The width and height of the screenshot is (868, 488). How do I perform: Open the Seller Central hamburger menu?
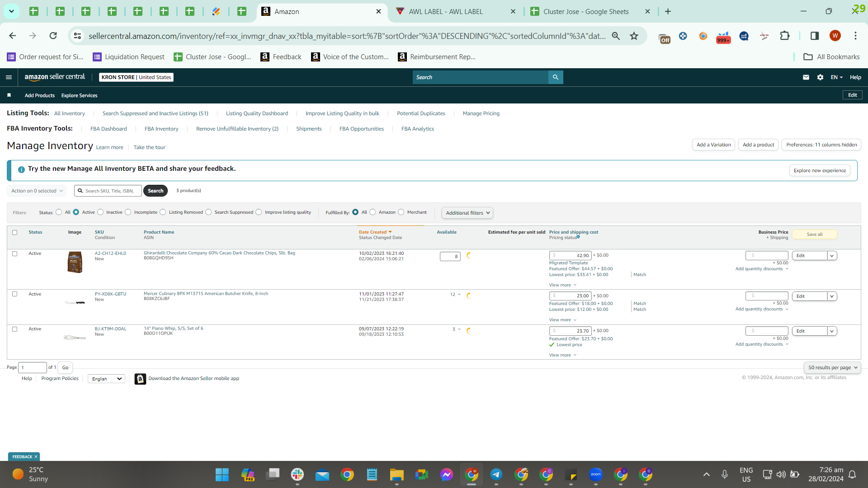click(9, 77)
